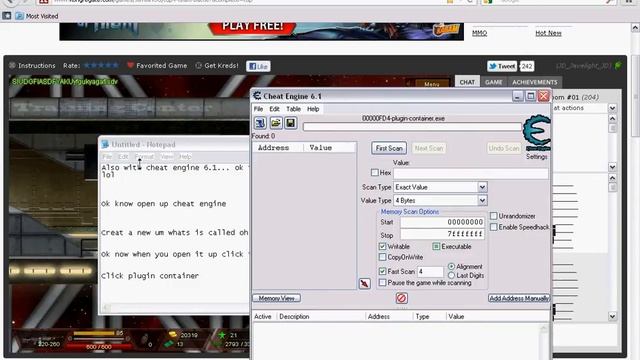The image size is (640, 360).
Task: Click the Hot New link
Action: 548,33
